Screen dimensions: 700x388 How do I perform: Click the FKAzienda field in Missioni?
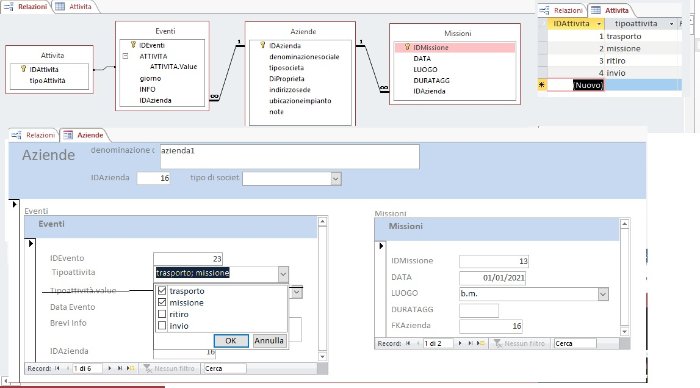point(491,326)
